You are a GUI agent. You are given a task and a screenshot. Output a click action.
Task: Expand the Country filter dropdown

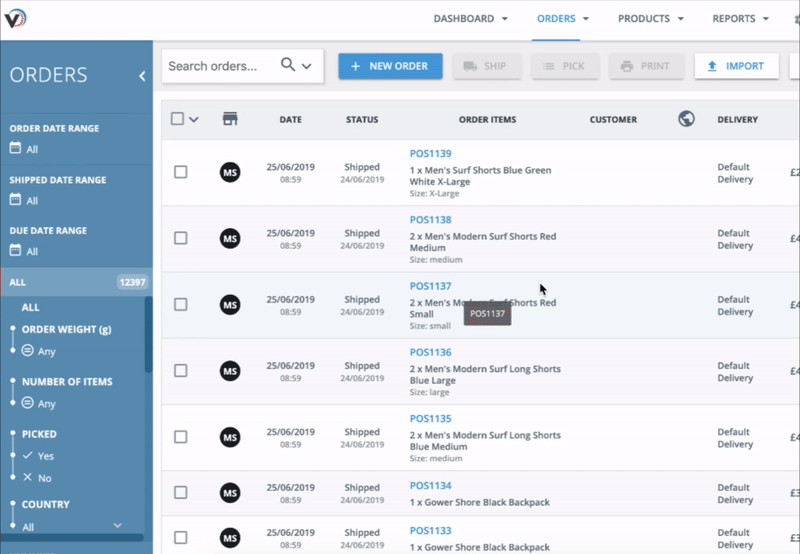coord(117,525)
